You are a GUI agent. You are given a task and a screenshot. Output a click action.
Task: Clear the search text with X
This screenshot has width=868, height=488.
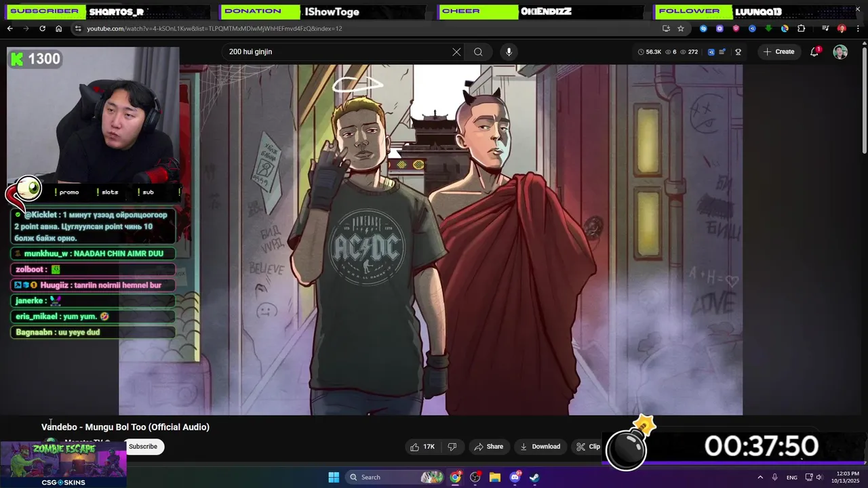[456, 52]
